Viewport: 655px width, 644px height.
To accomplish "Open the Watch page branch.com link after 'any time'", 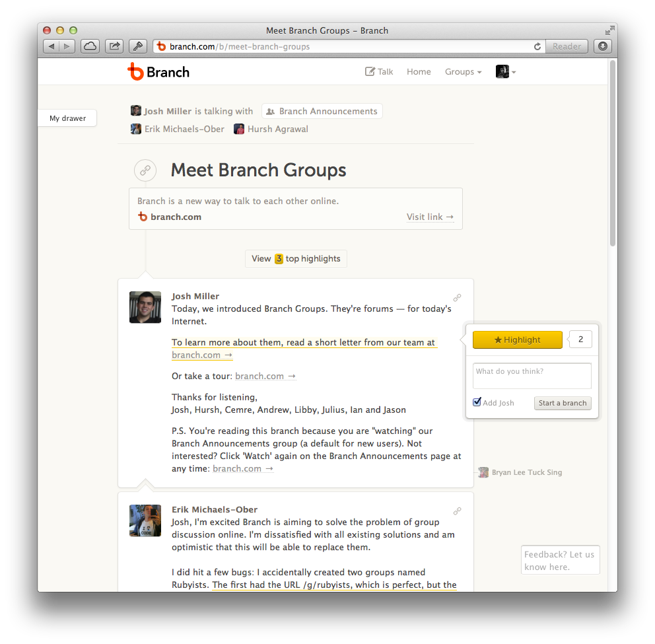I will (243, 468).
